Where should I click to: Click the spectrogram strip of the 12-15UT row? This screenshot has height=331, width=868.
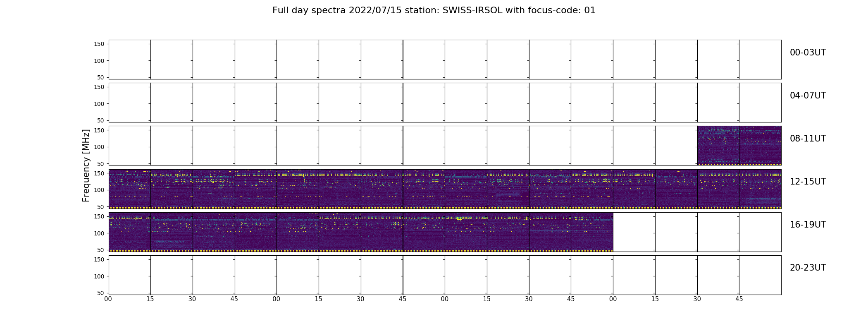tap(445, 189)
